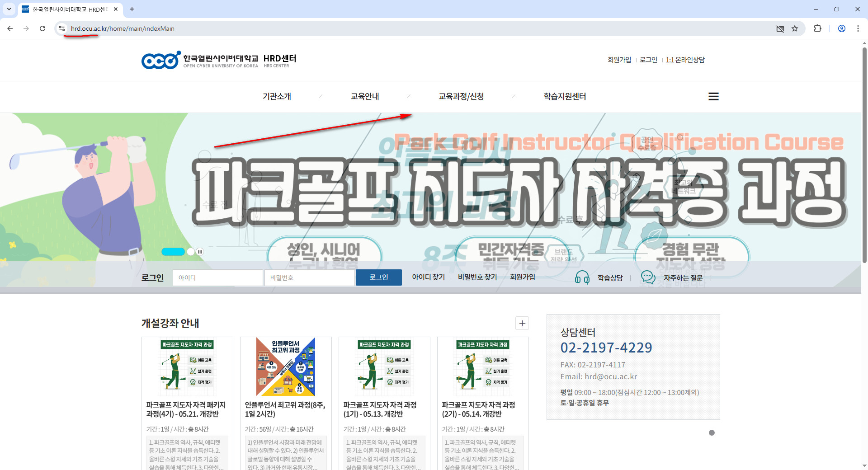
Task: Click 회원가입 link in login bar
Action: coord(523,277)
